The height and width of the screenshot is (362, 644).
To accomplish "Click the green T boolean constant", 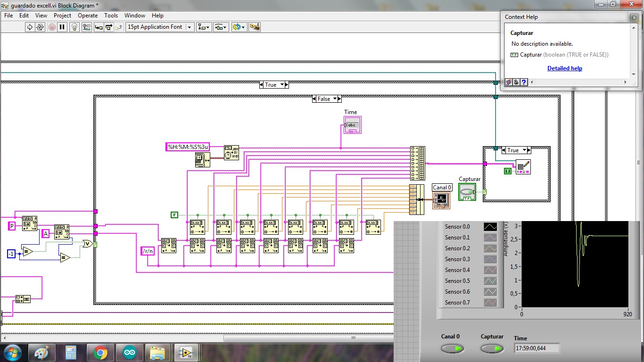I will pos(507,171).
